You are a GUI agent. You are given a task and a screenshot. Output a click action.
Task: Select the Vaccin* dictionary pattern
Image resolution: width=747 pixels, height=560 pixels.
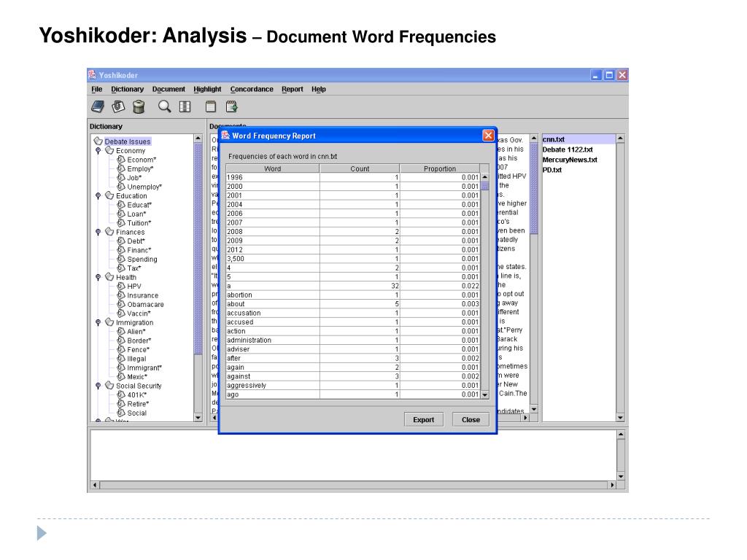click(139, 314)
